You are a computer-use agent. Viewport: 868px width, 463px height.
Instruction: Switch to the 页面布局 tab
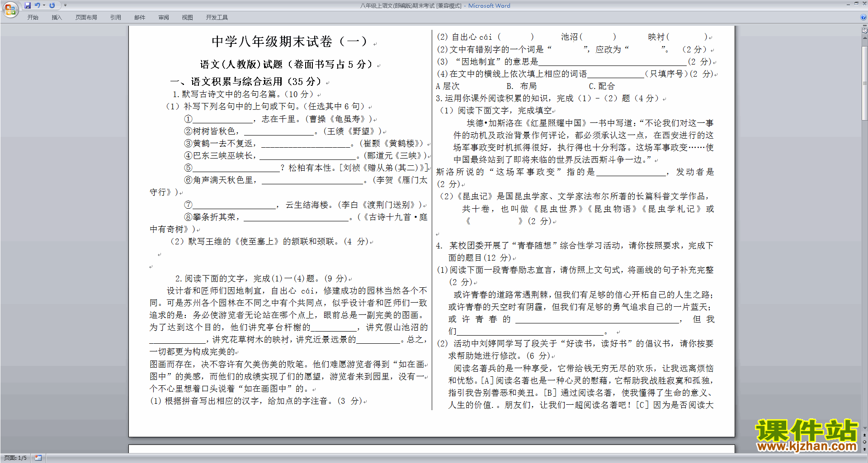click(86, 18)
